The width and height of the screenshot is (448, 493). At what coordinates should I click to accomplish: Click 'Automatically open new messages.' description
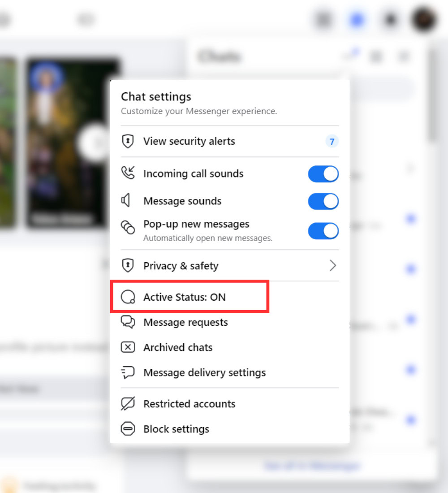[x=208, y=238]
